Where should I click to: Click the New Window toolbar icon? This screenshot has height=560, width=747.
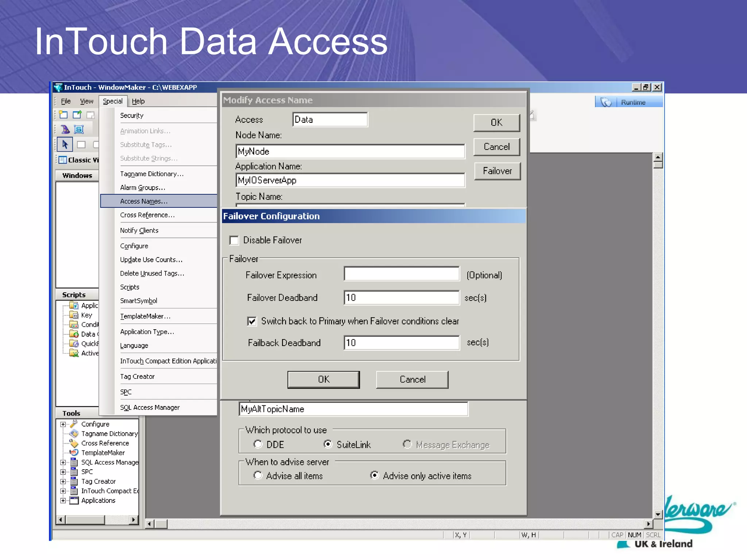63,115
